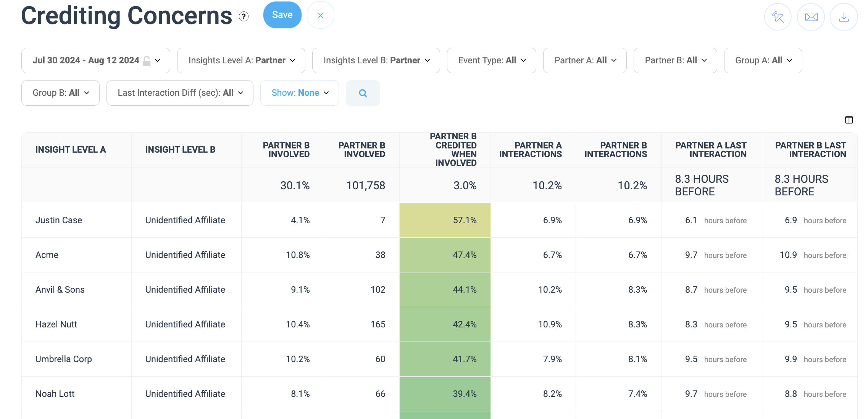Viewport: 868px width, 419px height.
Task: Open the Show: None dropdown
Action: tap(300, 93)
